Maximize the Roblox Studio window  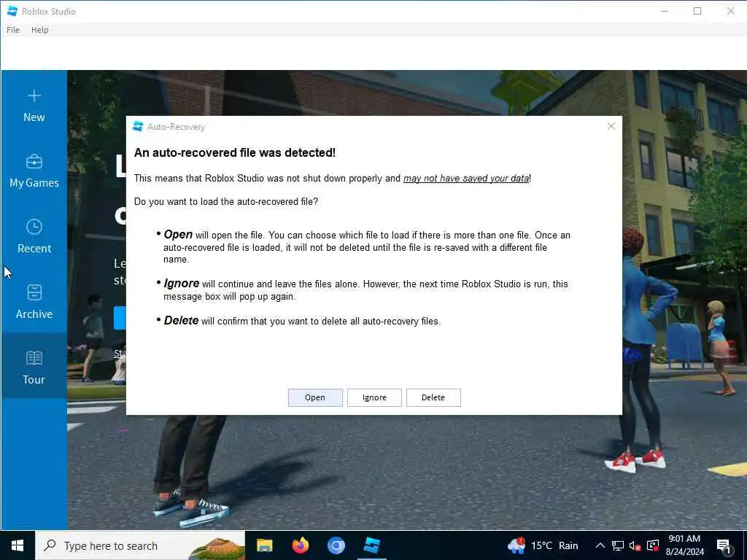(697, 11)
